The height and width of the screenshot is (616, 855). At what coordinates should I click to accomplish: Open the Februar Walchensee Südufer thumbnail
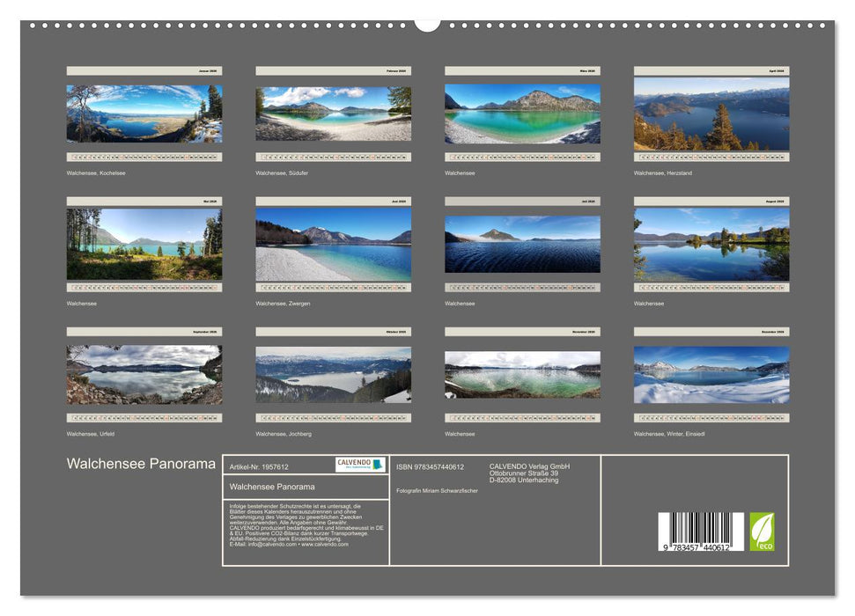click(x=333, y=116)
